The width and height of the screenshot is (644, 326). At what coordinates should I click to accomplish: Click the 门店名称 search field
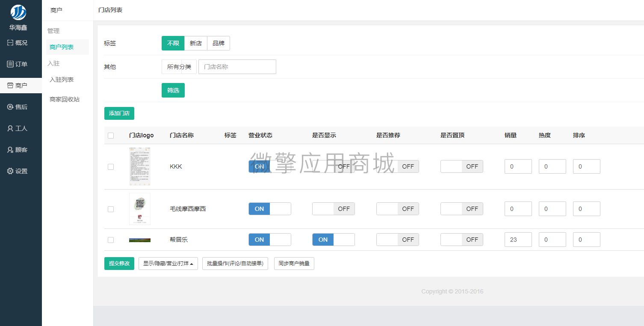point(237,67)
